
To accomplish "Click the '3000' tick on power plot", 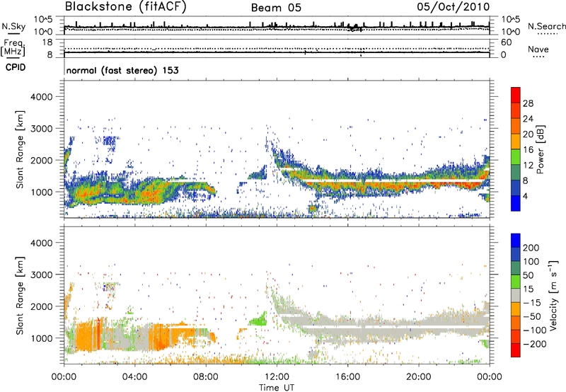I will (x=41, y=129).
